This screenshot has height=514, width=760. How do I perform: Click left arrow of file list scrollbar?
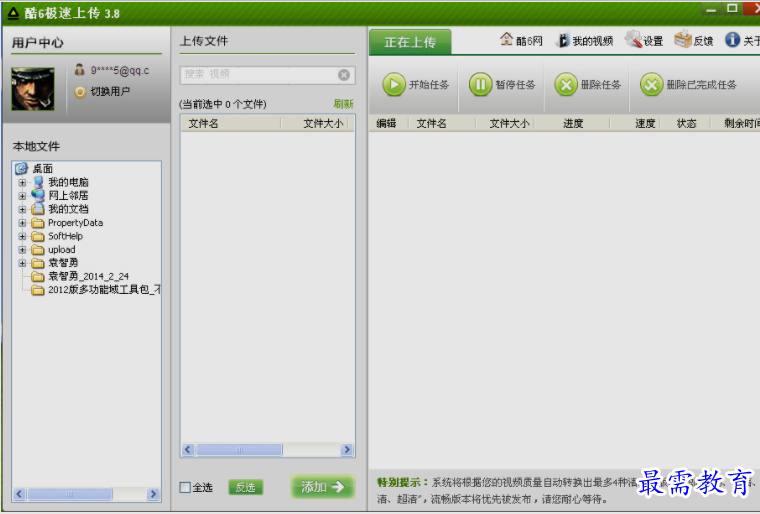[x=188, y=450]
